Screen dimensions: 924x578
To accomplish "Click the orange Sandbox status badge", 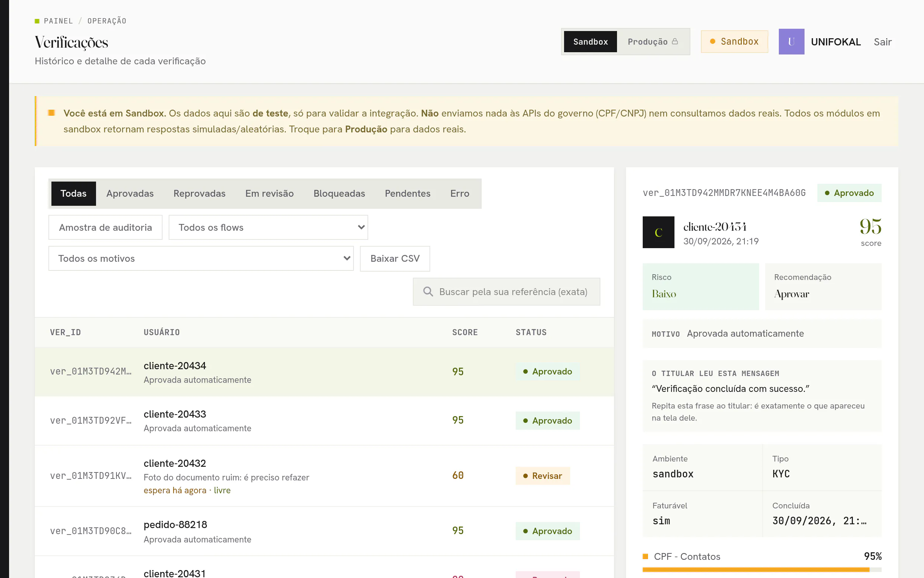I will tap(734, 42).
